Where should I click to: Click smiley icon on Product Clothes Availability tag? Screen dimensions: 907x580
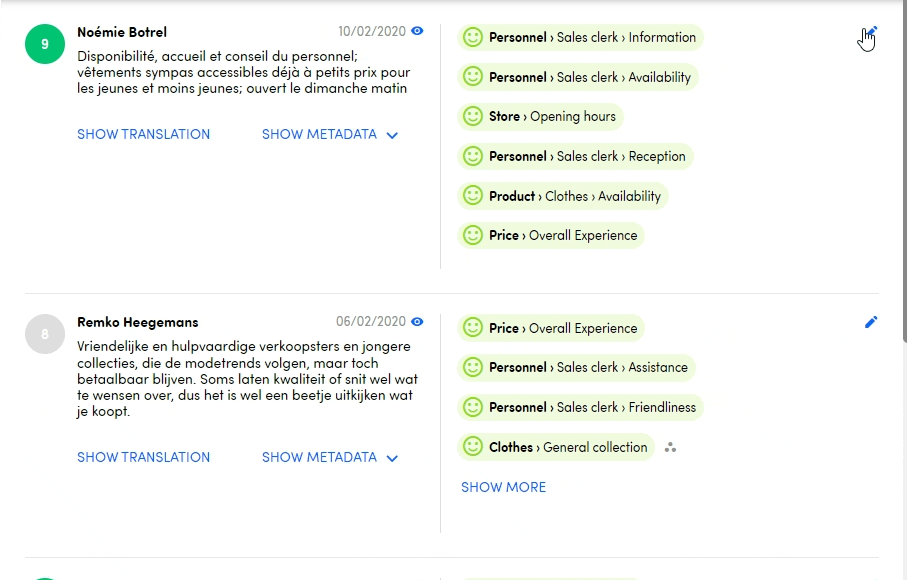tap(473, 196)
